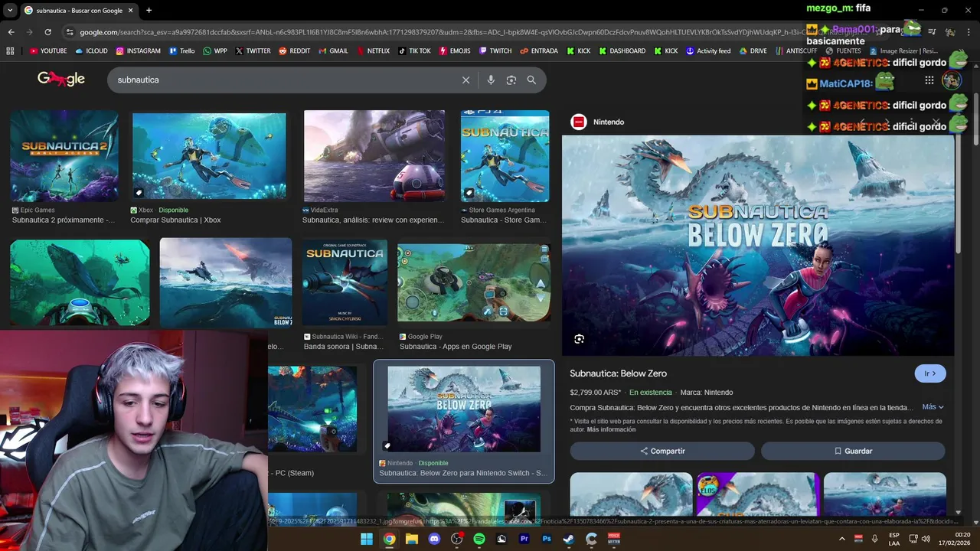
Task: Select Nintendo Switch Below Zero result card
Action: coord(464,421)
